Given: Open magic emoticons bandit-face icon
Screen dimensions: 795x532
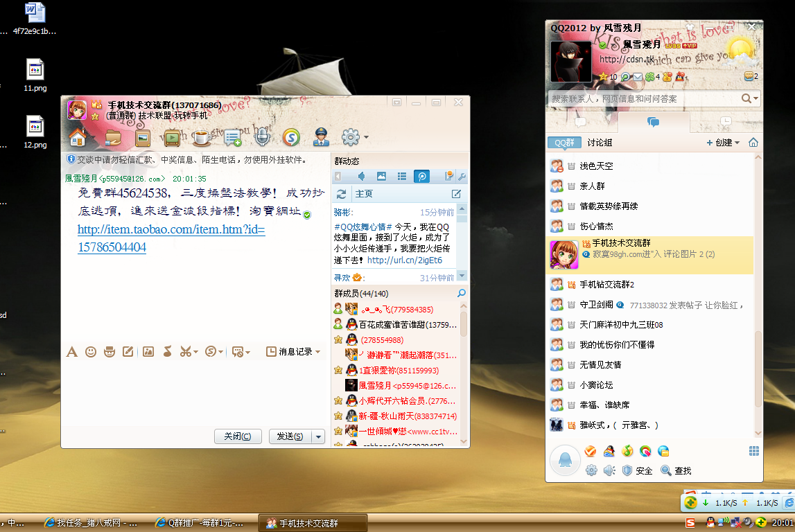Looking at the screenshot, I should click(110, 352).
